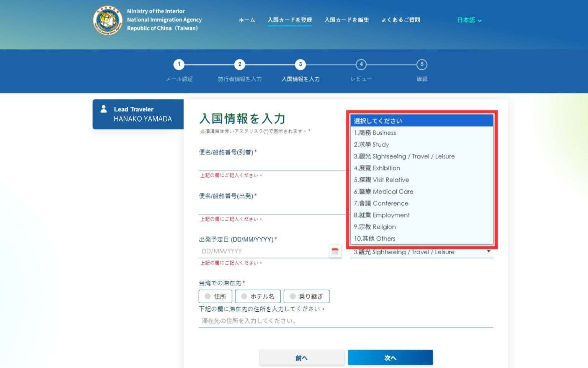Open よくあるご質問 menu item

coord(400,20)
